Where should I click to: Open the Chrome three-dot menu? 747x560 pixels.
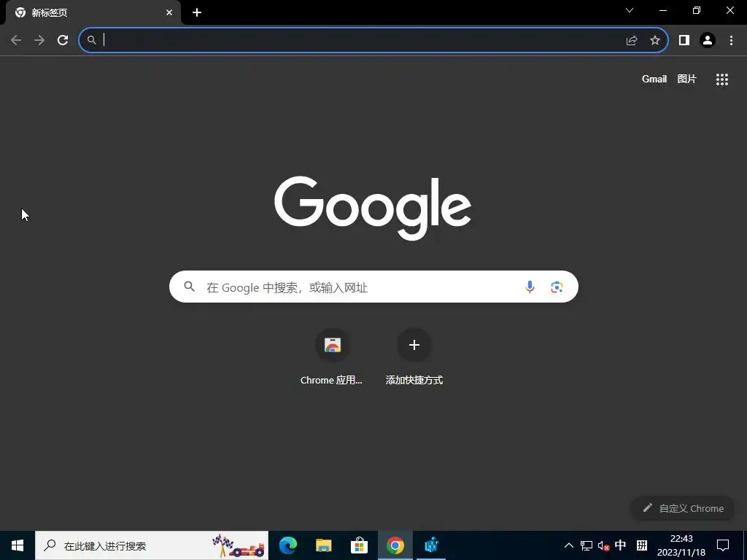(x=731, y=40)
